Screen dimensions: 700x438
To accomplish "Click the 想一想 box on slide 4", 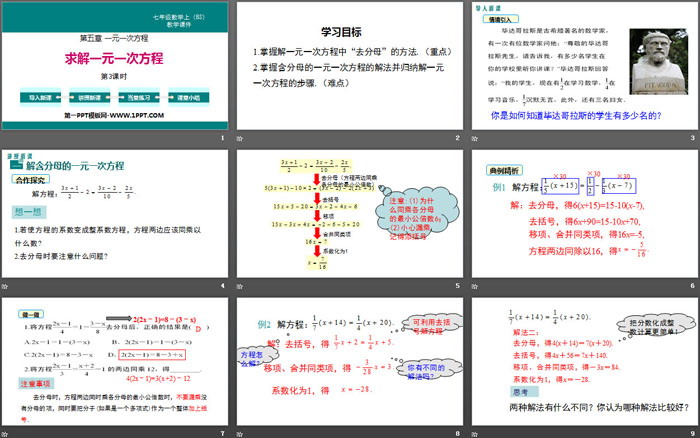I will (28, 212).
